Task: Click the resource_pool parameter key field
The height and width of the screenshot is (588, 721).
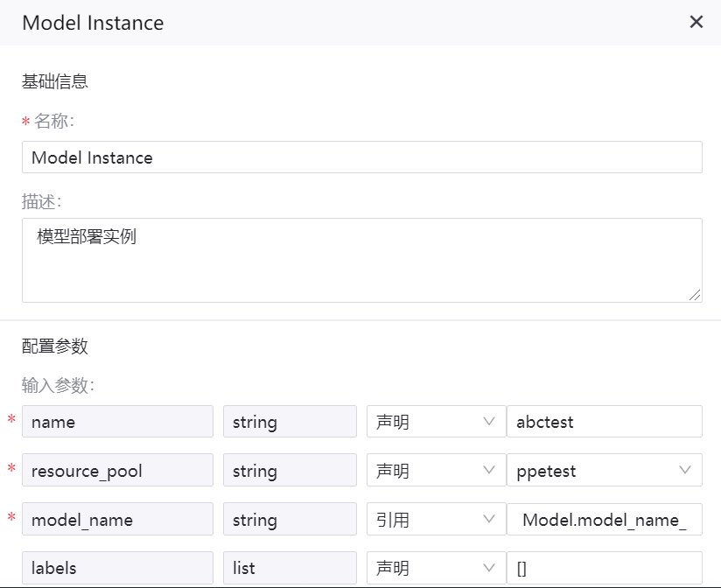Action: (x=117, y=471)
